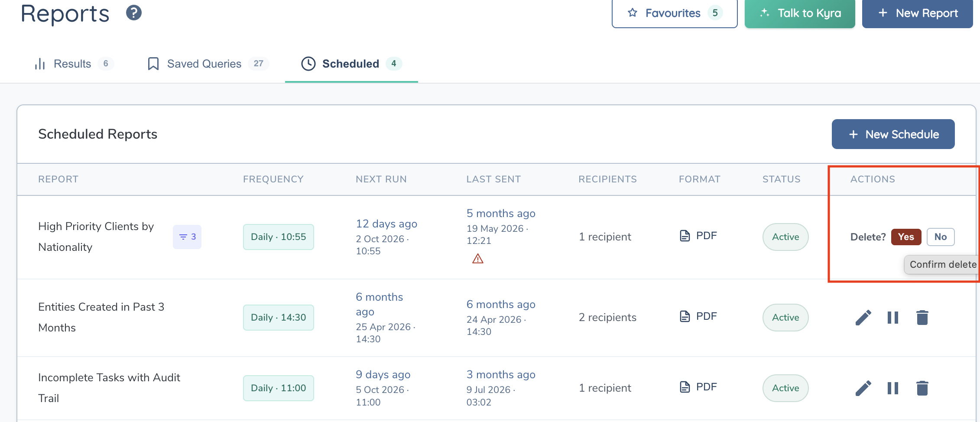This screenshot has height=422, width=980.
Task: Add a New Schedule
Action: 893,134
